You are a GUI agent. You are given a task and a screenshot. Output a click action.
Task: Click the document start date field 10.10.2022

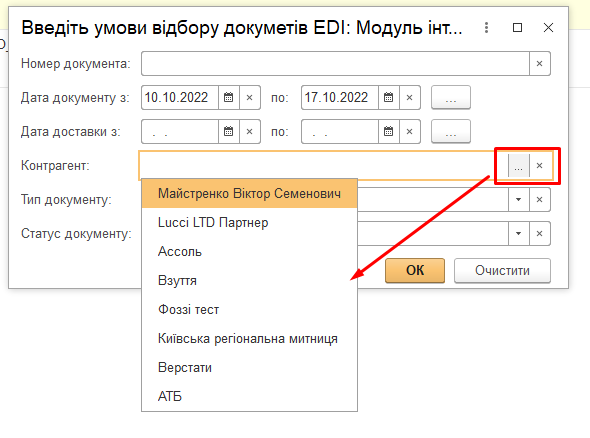click(x=180, y=97)
